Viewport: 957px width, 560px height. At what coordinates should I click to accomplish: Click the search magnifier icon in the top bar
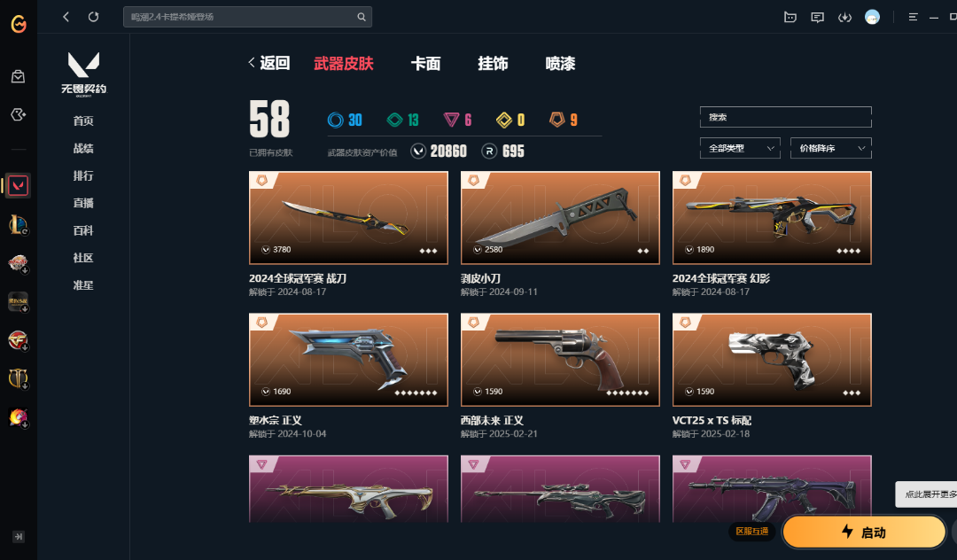[362, 17]
